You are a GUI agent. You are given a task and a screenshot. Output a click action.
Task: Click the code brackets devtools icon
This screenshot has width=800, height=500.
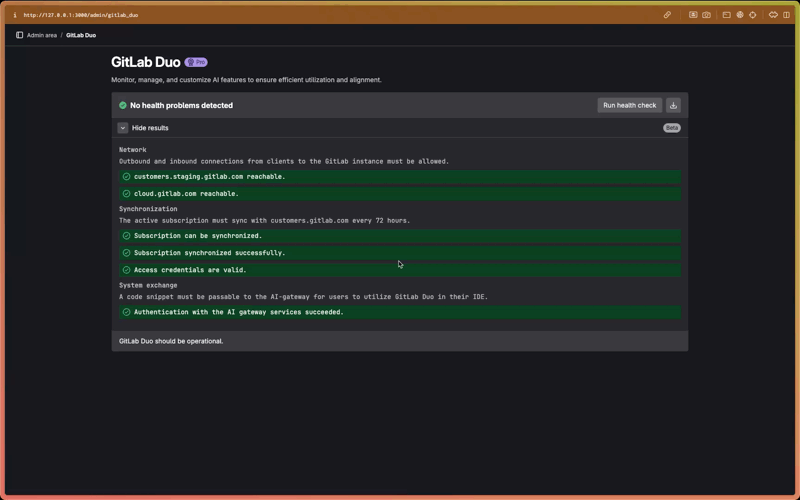tap(773, 15)
